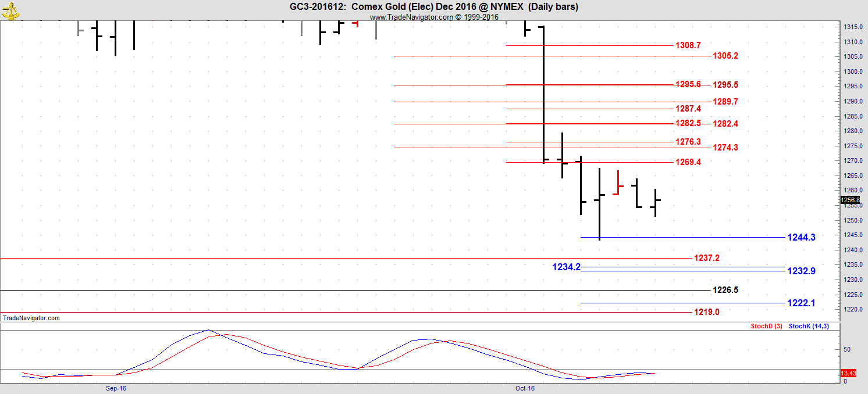The image size is (868, 394).
Task: Click the 1269.4 red price label
Action: point(688,162)
